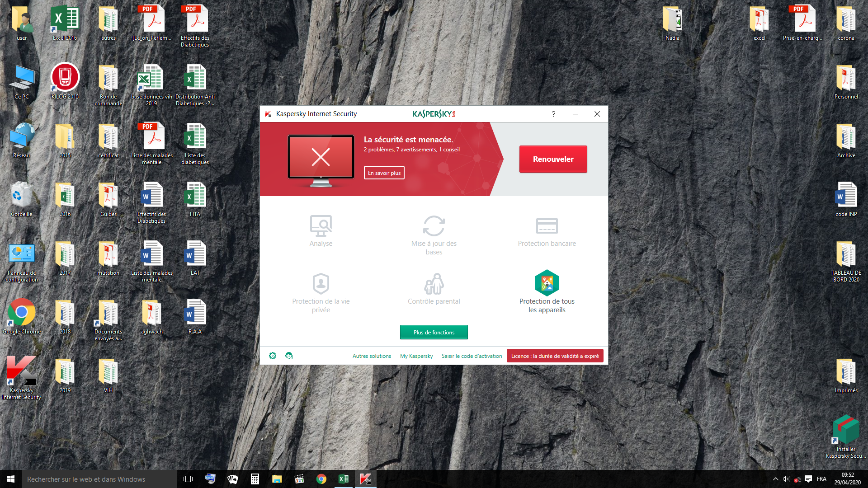Select the corona folder
868x488 pixels.
click(x=846, y=23)
